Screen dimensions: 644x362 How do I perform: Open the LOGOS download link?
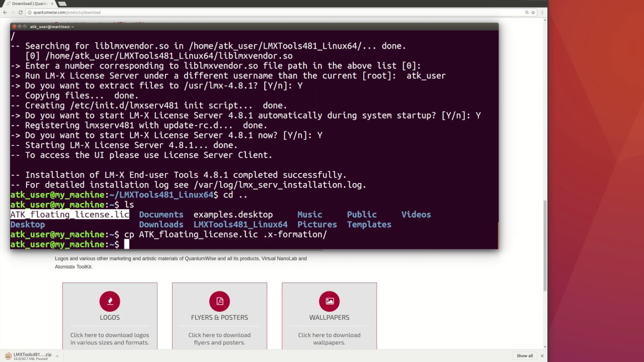pyautogui.click(x=110, y=317)
